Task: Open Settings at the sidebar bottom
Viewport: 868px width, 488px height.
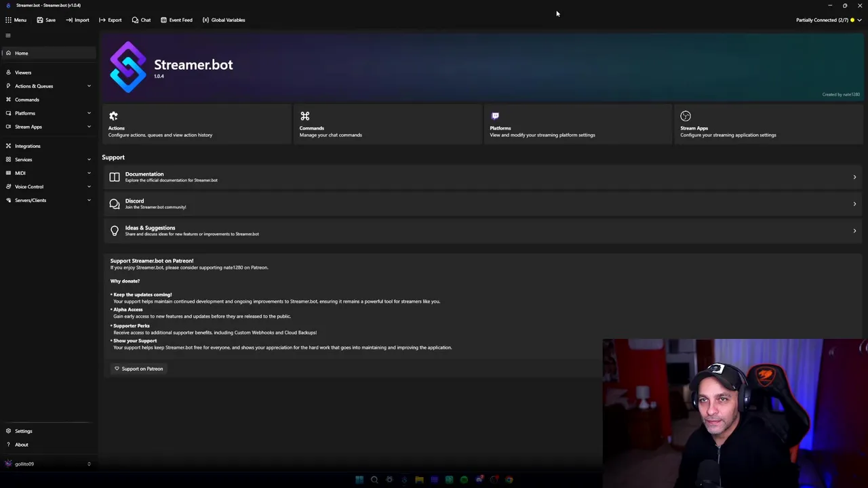Action: pyautogui.click(x=49, y=431)
